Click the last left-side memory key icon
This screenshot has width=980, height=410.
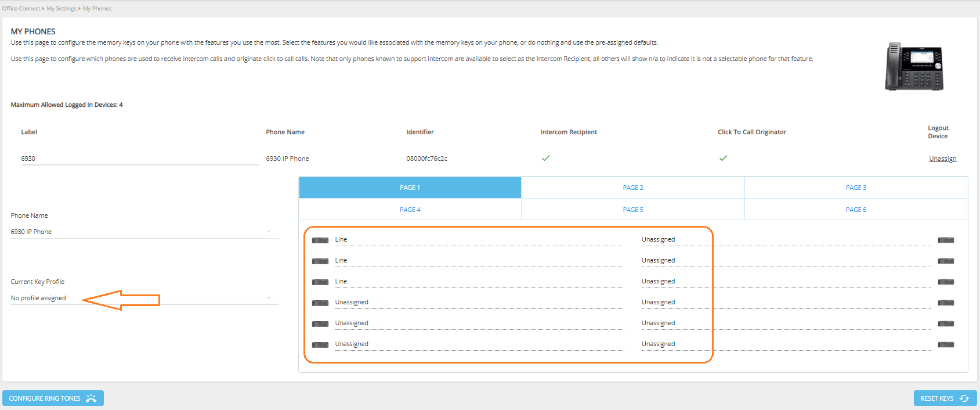pos(320,345)
